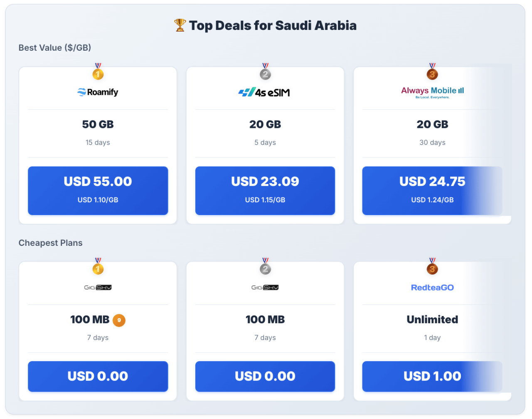This screenshot has width=532, height=419.
Task: Click the silver medal in Cheapest Plans row
Action: (265, 268)
